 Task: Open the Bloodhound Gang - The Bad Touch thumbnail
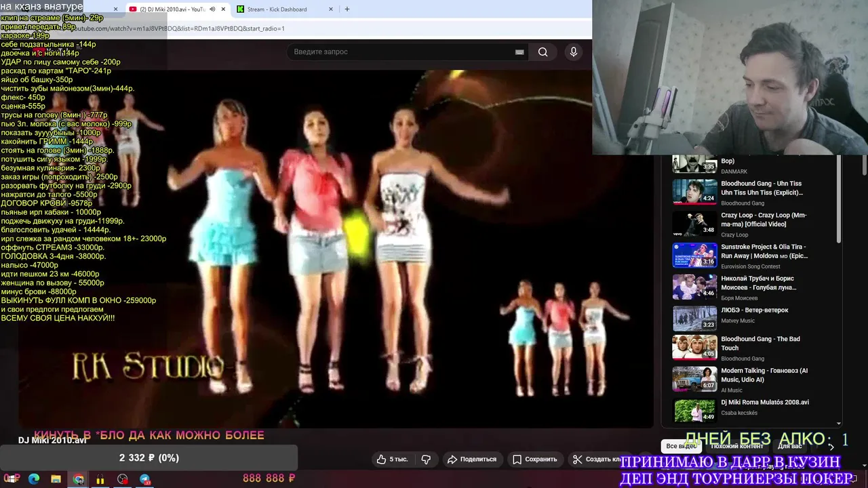tap(694, 347)
